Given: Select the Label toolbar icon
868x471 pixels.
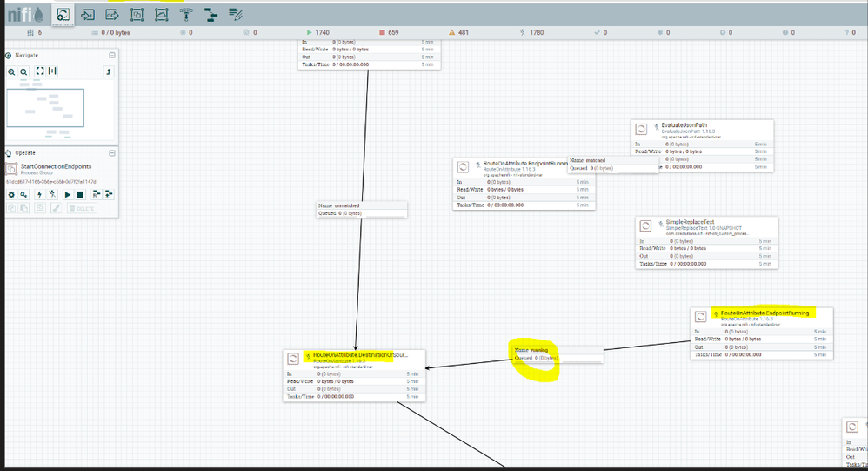Looking at the screenshot, I should coord(236,15).
